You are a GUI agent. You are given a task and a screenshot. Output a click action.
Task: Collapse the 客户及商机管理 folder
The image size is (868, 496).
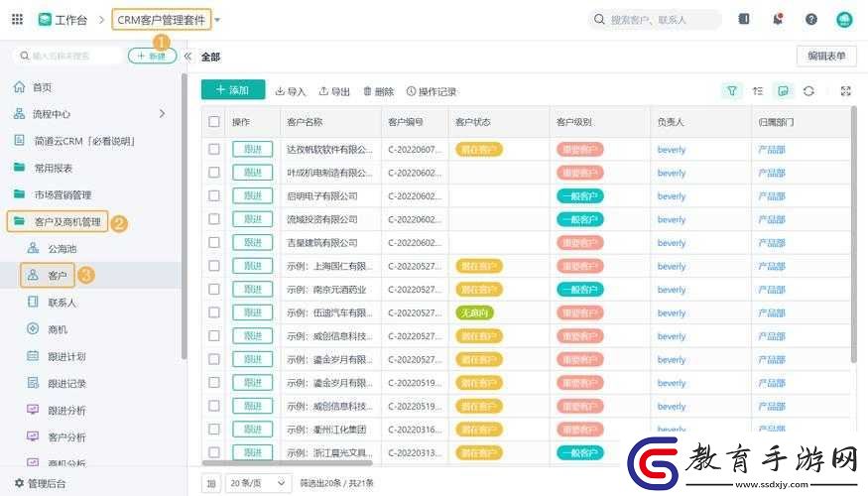(58, 221)
